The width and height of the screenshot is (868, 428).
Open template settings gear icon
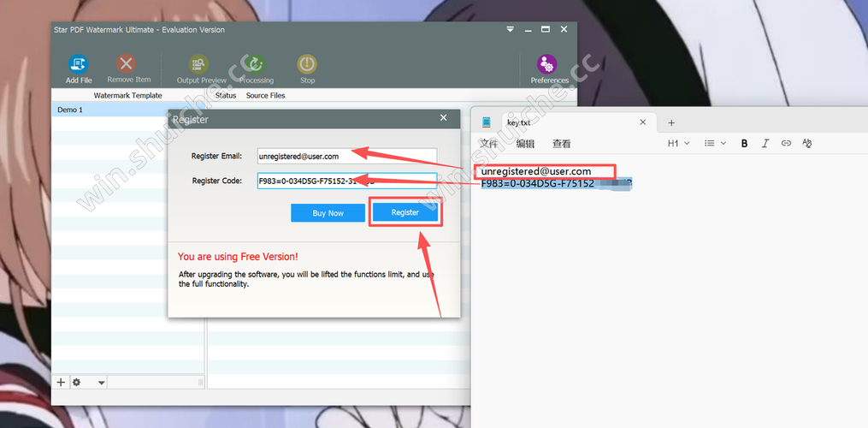76,382
